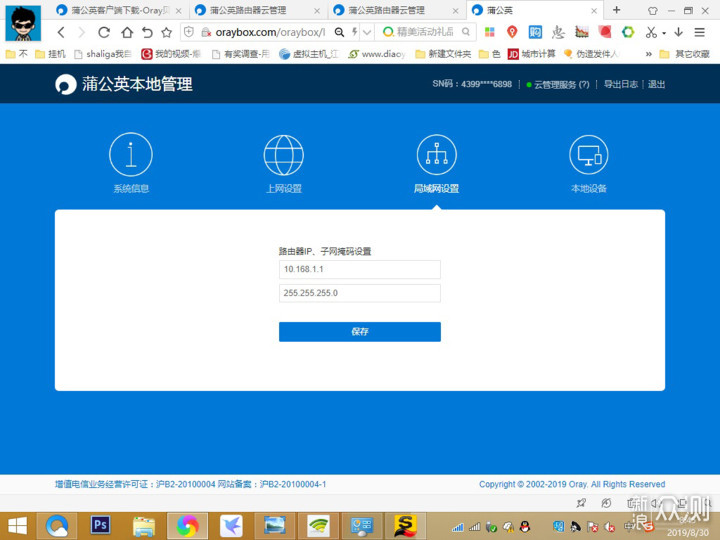This screenshot has width=720, height=540.
Task: Click the 导出日志 export log link
Action: click(x=621, y=84)
